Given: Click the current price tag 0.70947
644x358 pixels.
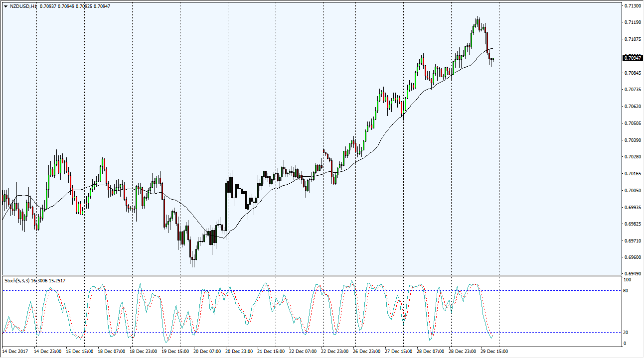Looking at the screenshot, I should coord(632,58).
